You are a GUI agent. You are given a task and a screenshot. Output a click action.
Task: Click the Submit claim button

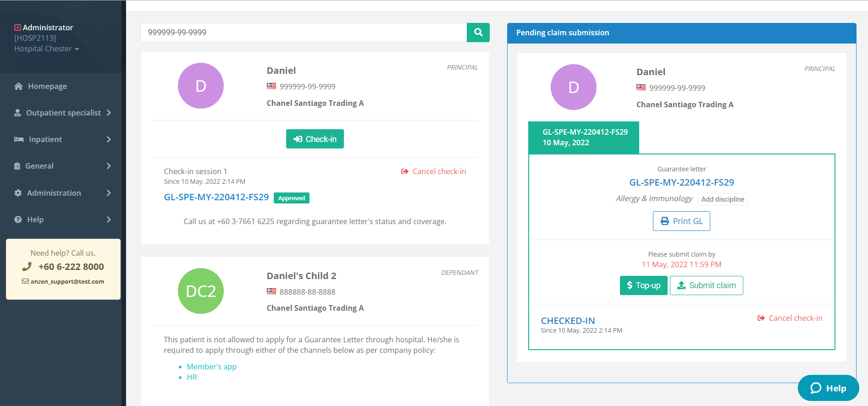point(706,285)
